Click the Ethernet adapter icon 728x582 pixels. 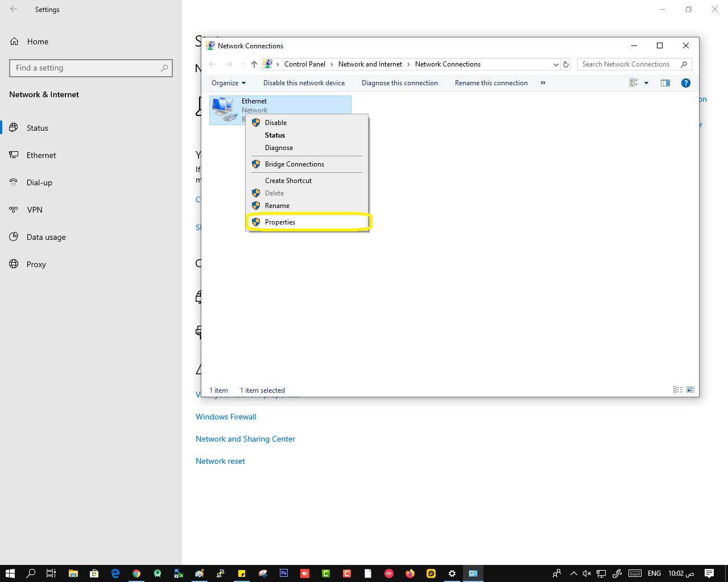pos(225,109)
